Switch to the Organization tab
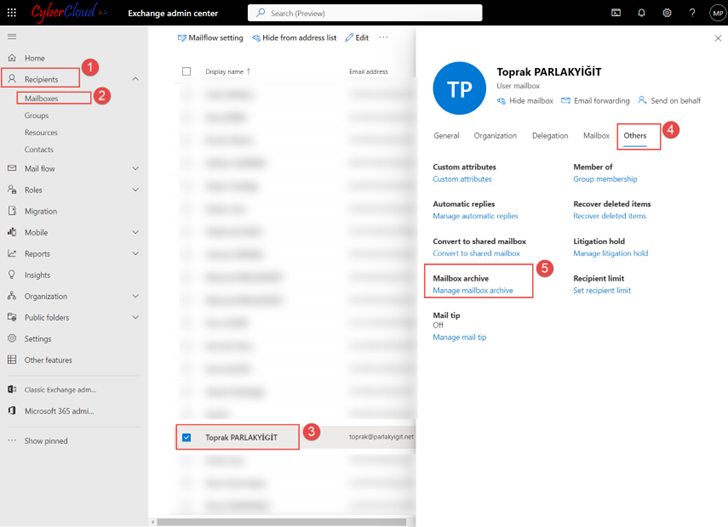728x527 pixels. pos(495,136)
